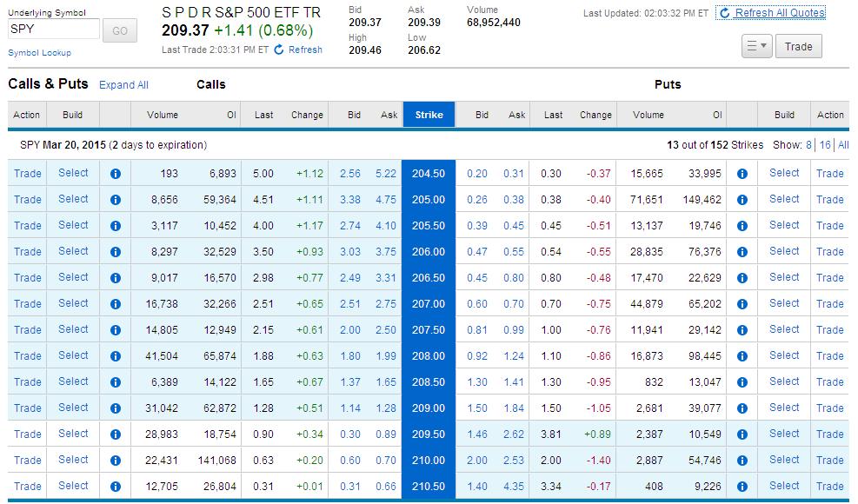This screenshot has height=504, width=858.
Task: Select the 209.50 put to build
Action: (784, 434)
